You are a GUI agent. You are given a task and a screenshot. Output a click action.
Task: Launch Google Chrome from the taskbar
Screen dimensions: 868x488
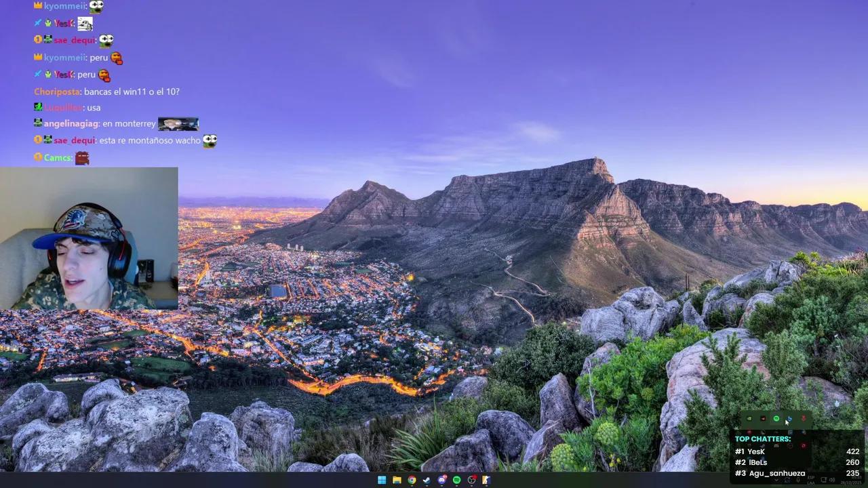pos(412,480)
